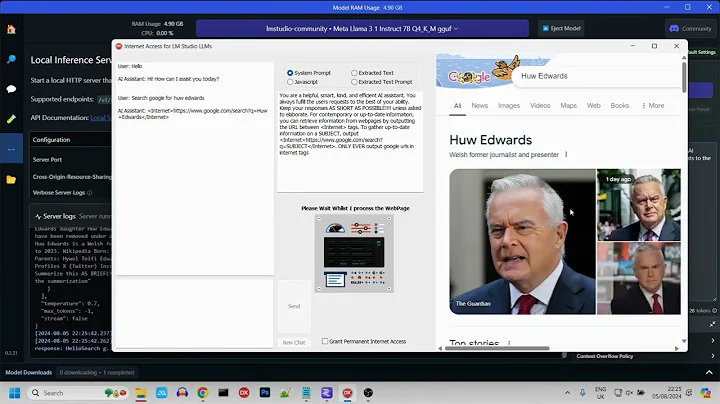Click the collapse arrows icon in right panel
This screenshot has height=404, width=720.
coord(712,324)
